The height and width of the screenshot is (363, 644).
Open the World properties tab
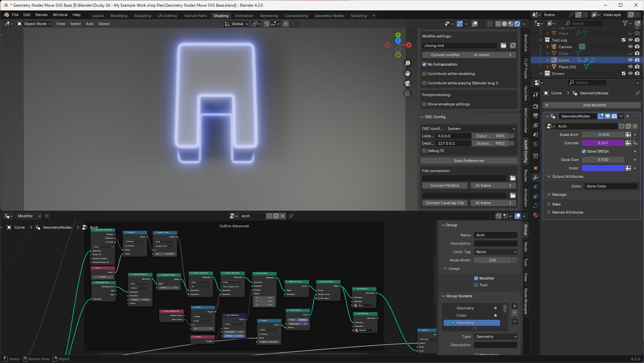click(x=536, y=144)
